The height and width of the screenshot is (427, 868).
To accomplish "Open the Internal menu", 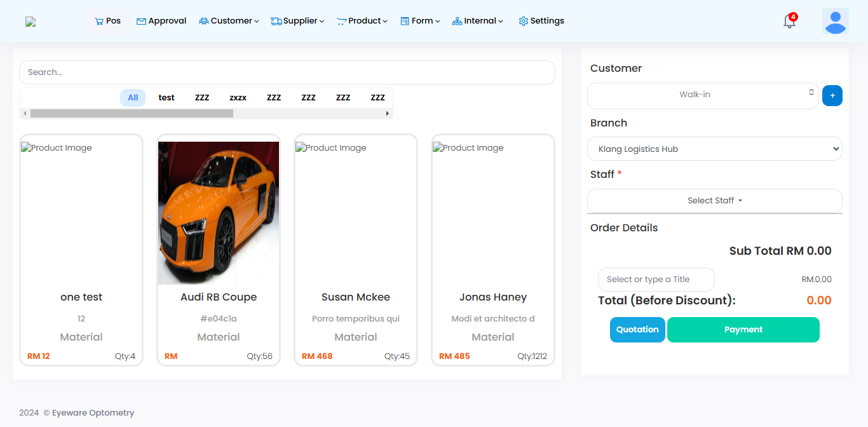I will click(x=478, y=21).
